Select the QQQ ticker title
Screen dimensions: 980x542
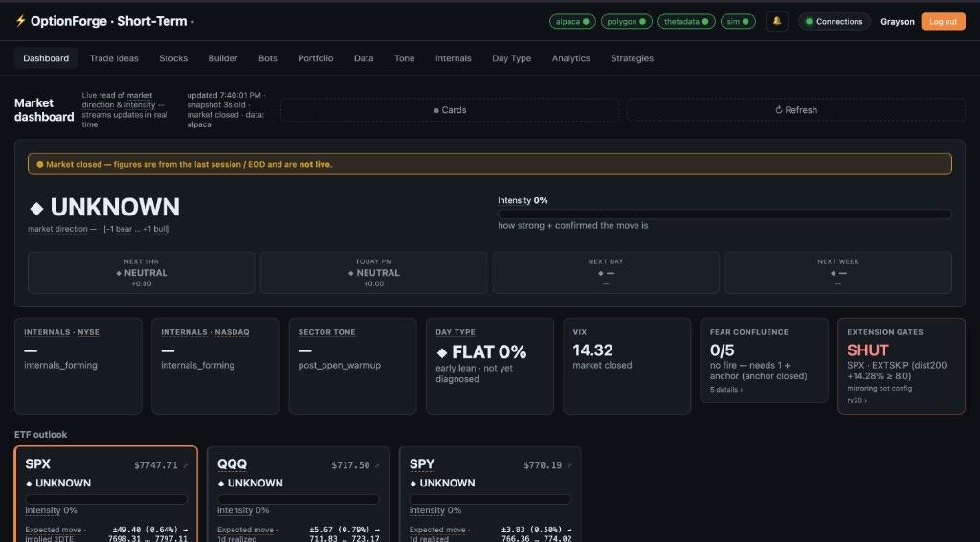pyautogui.click(x=232, y=463)
